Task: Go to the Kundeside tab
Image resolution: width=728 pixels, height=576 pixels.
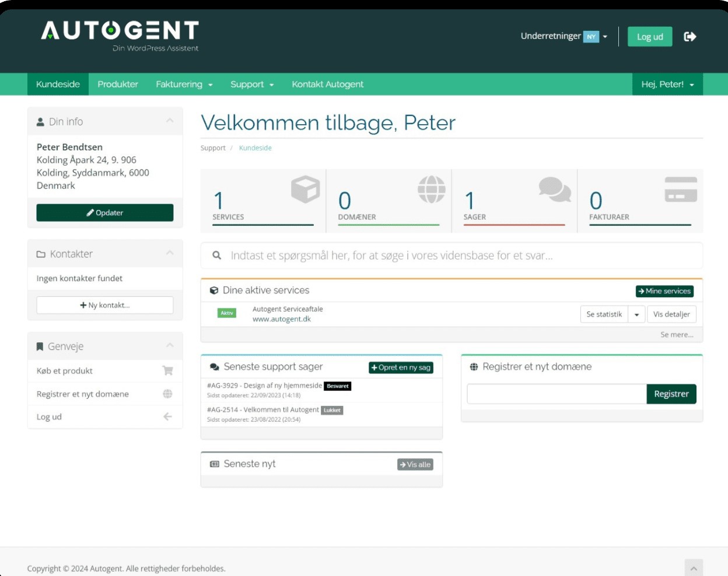Action: (58, 85)
